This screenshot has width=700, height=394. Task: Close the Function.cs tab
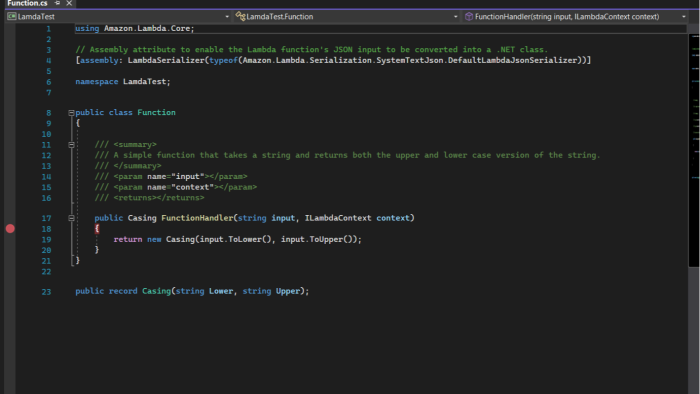tap(69, 3)
